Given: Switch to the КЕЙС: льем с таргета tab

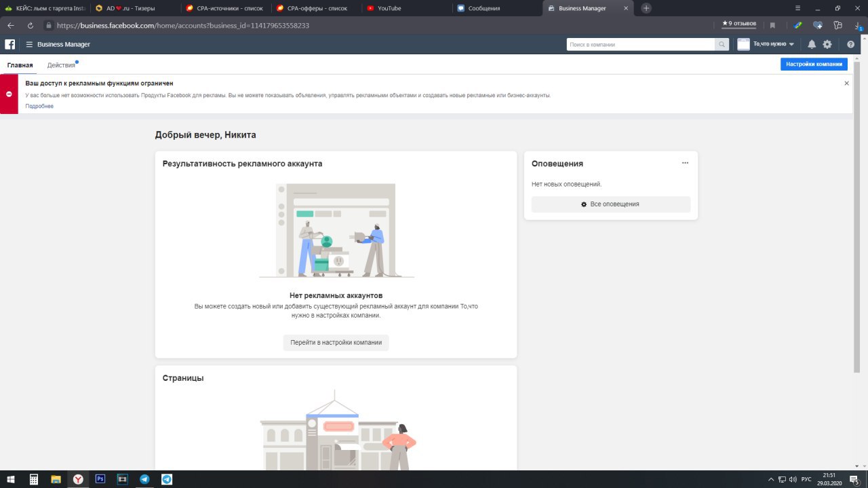Looking at the screenshot, I should point(44,8).
